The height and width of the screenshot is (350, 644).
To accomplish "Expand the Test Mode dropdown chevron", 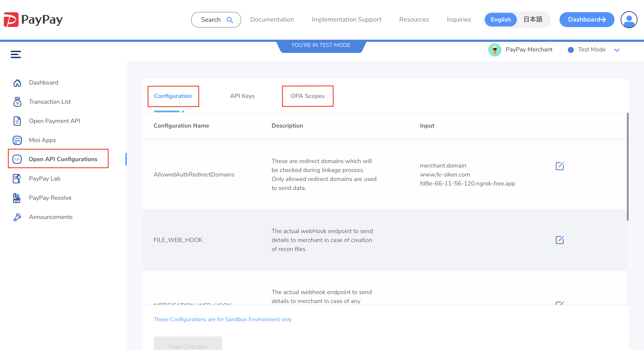I will click(617, 50).
